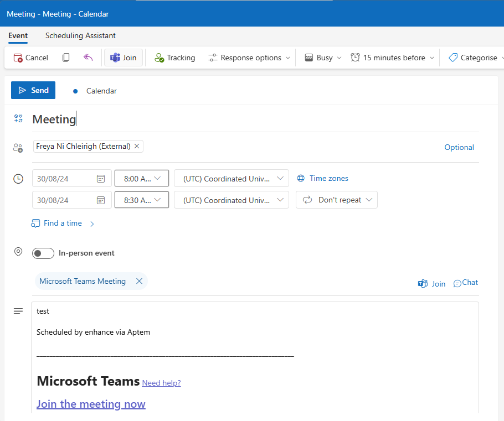Click the Teams Join button in toolbar
This screenshot has height=421, width=504.
(x=124, y=58)
